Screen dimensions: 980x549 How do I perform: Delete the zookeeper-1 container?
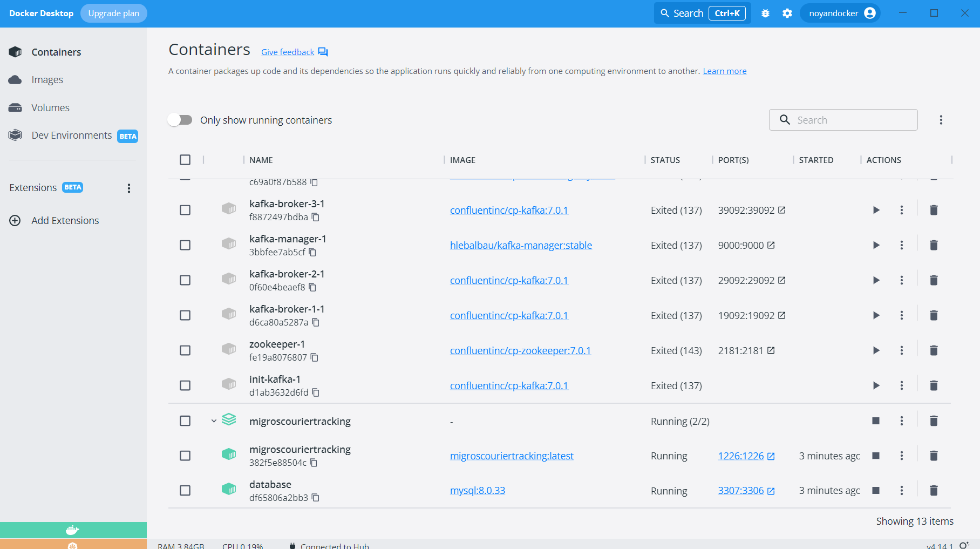pos(934,350)
